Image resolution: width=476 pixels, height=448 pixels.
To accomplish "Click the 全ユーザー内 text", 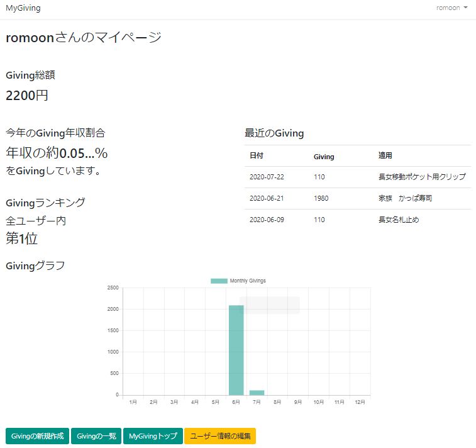I will coord(36,221).
